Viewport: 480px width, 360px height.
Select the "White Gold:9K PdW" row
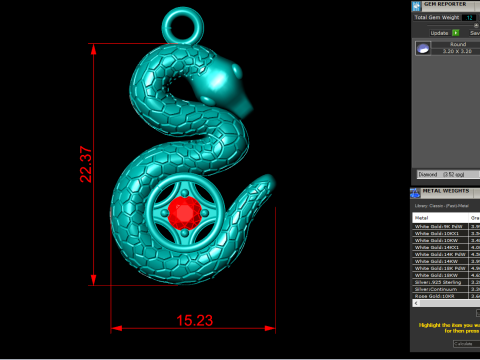coord(446,226)
